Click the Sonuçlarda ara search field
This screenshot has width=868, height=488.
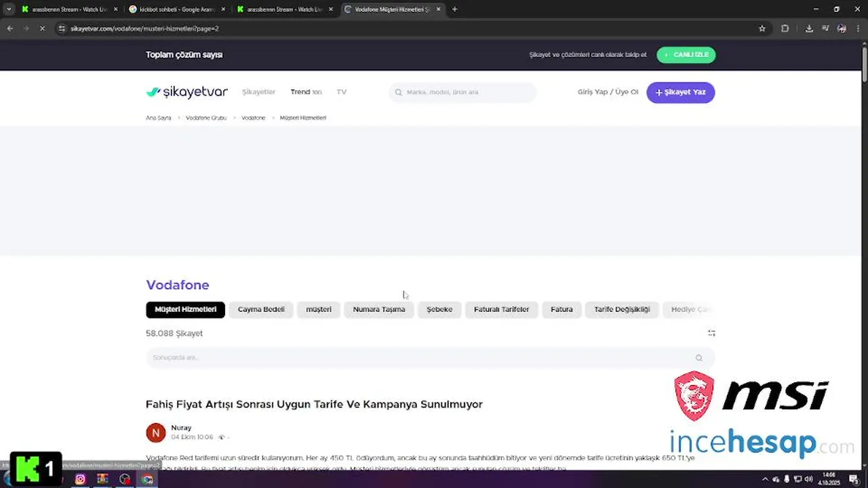click(x=431, y=358)
